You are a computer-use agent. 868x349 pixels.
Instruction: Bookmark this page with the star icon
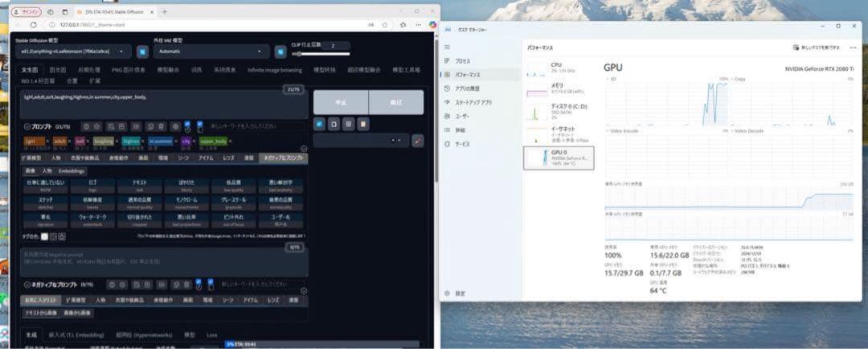[385, 25]
